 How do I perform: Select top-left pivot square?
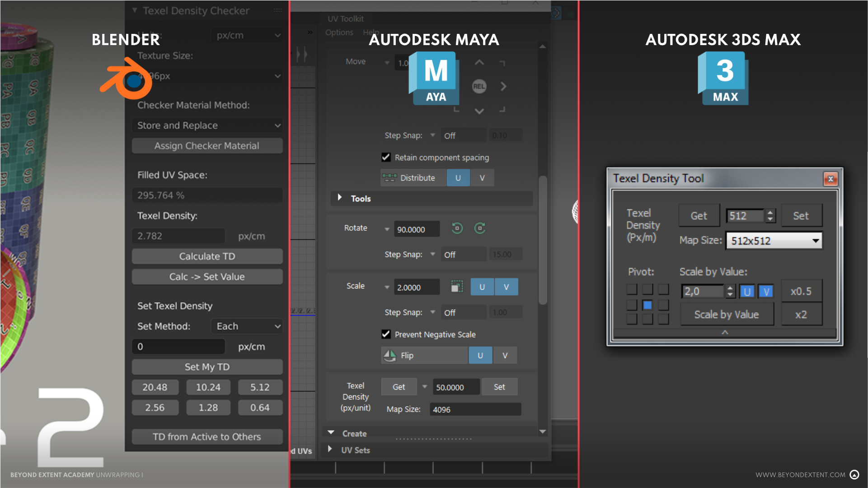point(632,289)
